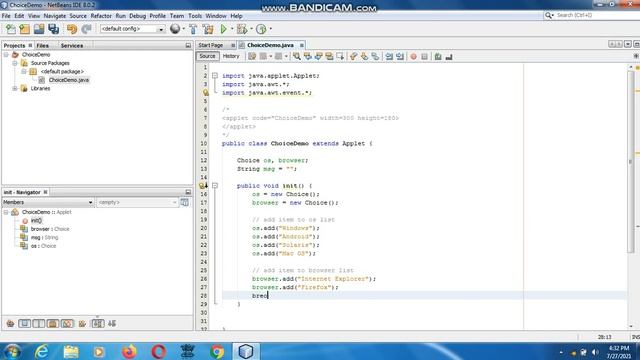Click the New Project toolbar icon
Screen dimensions: 640x360
point(24,29)
